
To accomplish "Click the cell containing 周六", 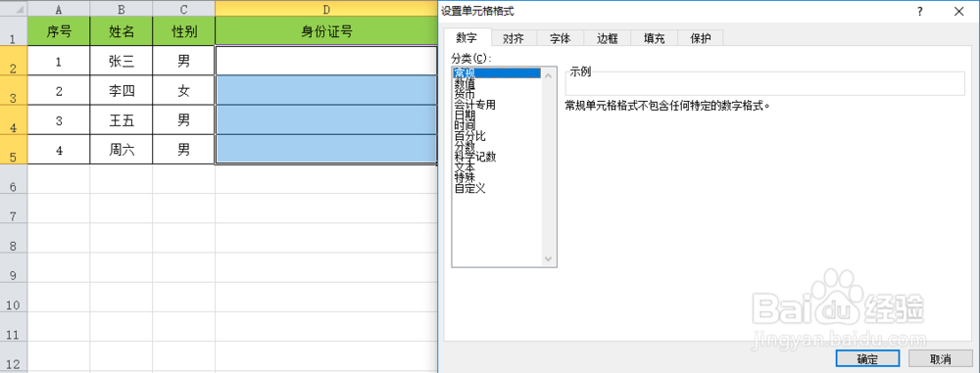I will point(122,150).
